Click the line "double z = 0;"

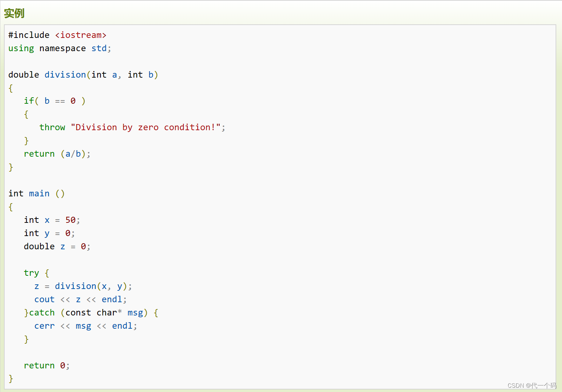[57, 246]
